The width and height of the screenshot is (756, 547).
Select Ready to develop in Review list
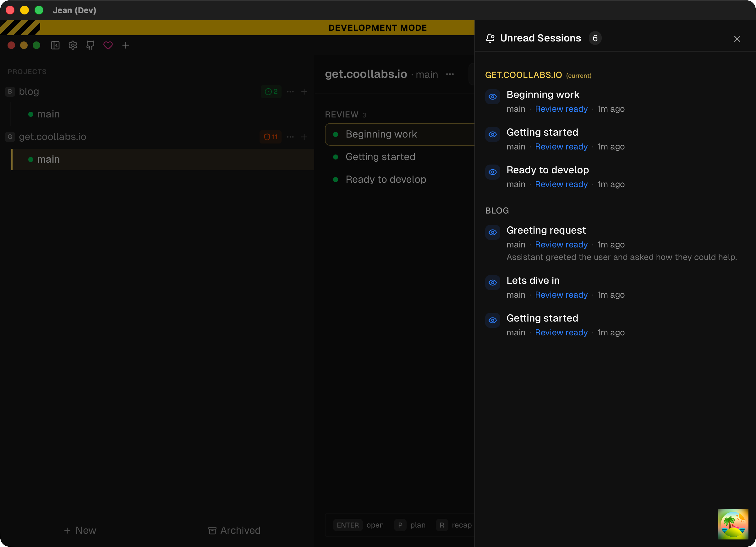(386, 180)
